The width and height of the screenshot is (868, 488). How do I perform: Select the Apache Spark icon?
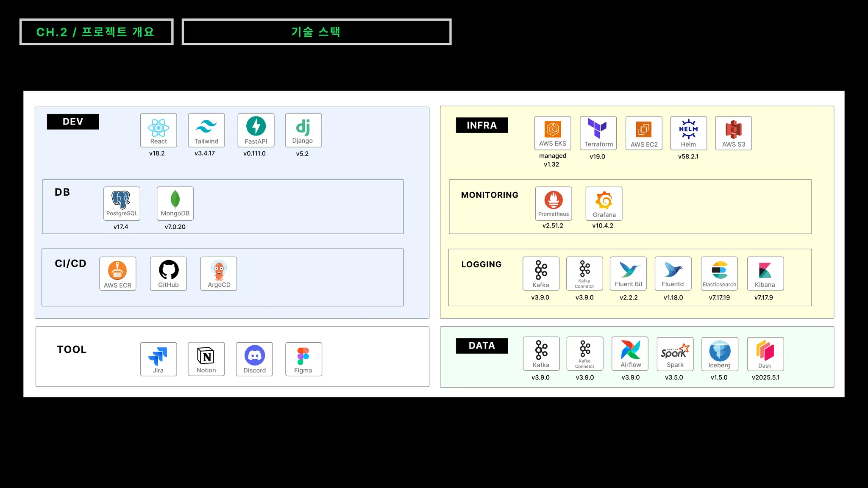pos(675,354)
